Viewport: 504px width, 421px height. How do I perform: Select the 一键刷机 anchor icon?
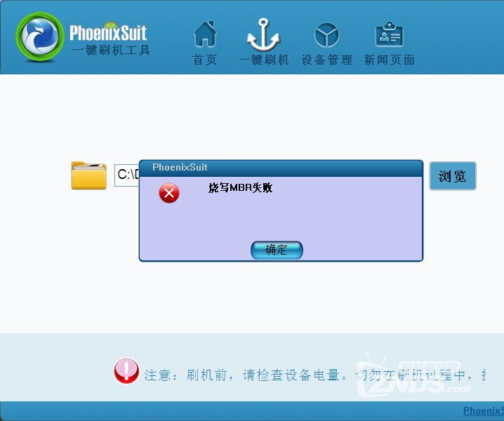[x=263, y=34]
